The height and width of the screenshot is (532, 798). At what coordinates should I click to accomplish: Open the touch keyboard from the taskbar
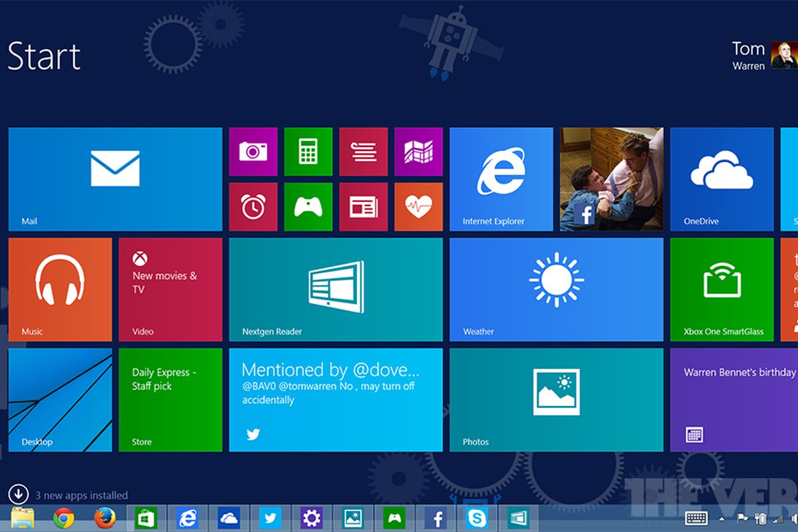(x=696, y=519)
